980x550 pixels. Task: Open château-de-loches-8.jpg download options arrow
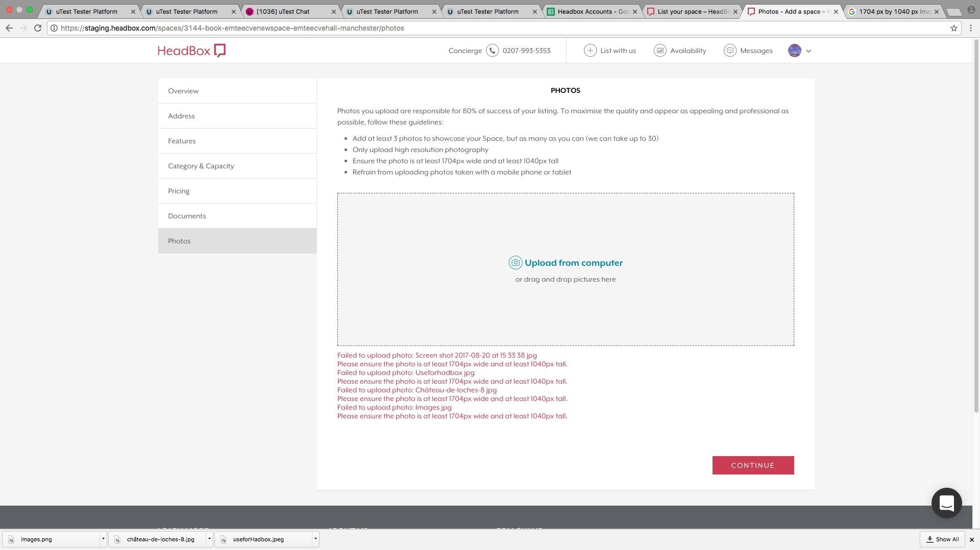point(209,539)
